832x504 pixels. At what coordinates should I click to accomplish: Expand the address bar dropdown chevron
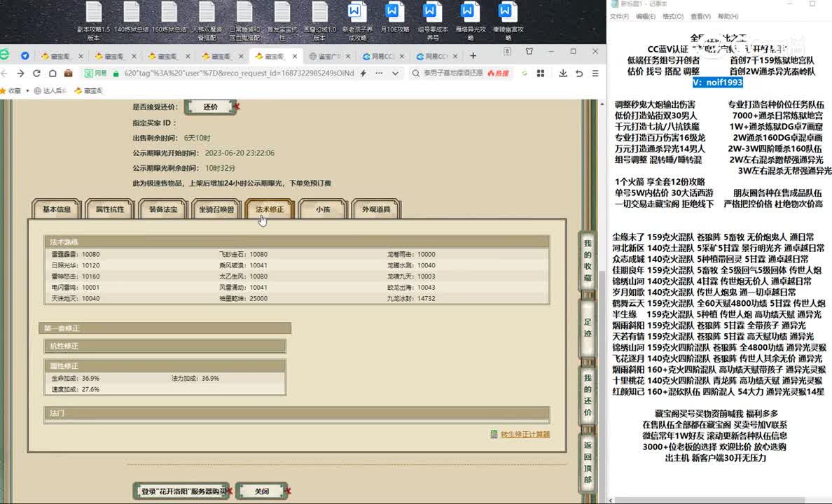click(395, 73)
